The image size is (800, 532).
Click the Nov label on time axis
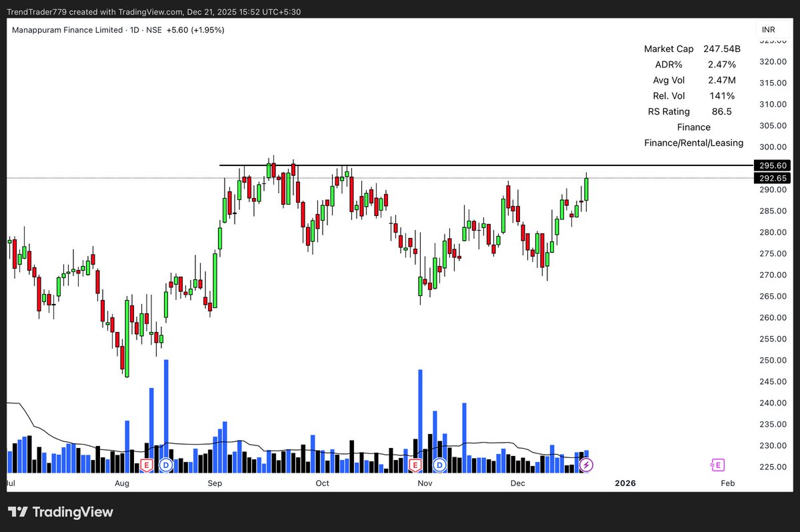coord(425,483)
